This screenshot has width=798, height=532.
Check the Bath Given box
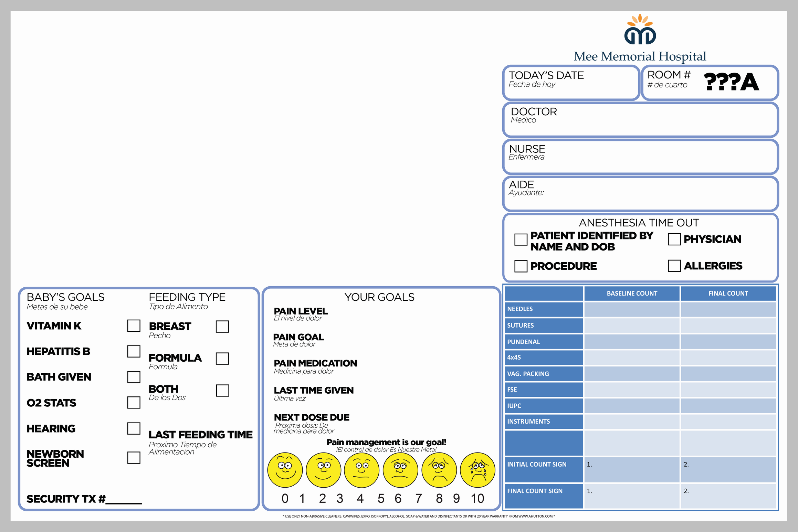pyautogui.click(x=134, y=377)
